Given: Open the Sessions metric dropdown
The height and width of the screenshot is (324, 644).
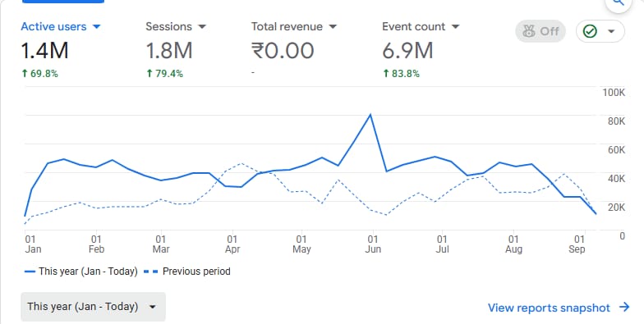Looking at the screenshot, I should click(x=176, y=26).
